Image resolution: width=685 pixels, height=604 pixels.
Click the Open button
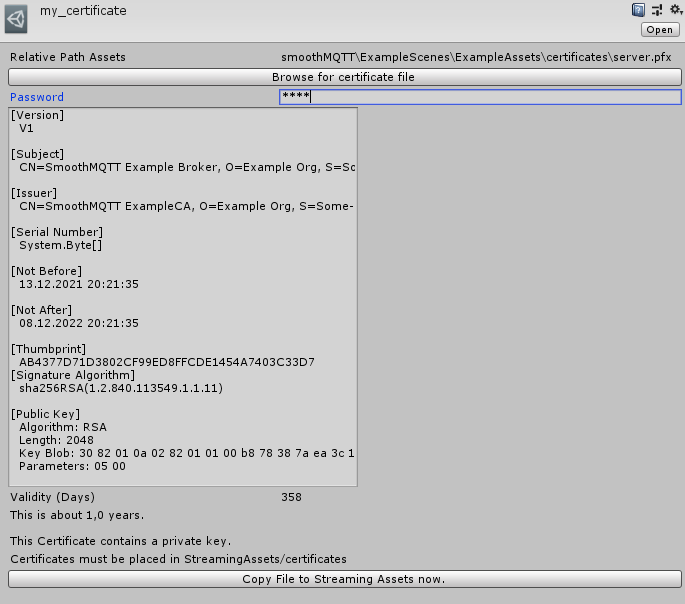[660, 30]
